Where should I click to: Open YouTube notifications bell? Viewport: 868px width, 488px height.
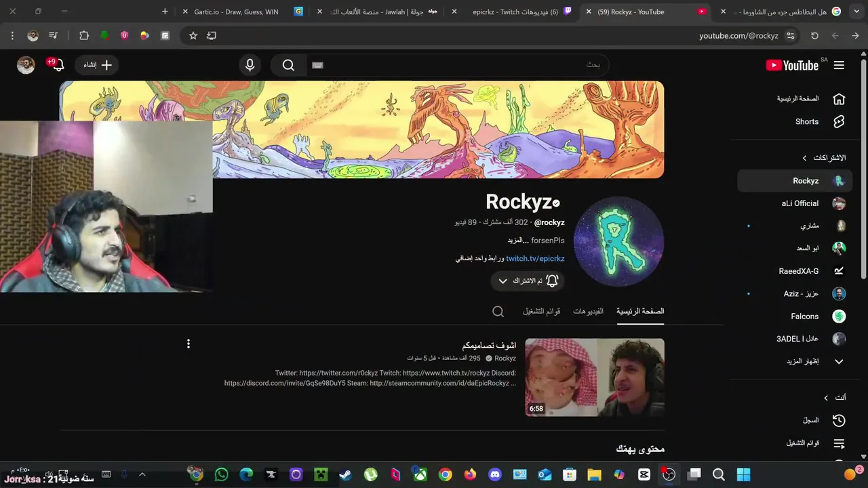tap(58, 65)
